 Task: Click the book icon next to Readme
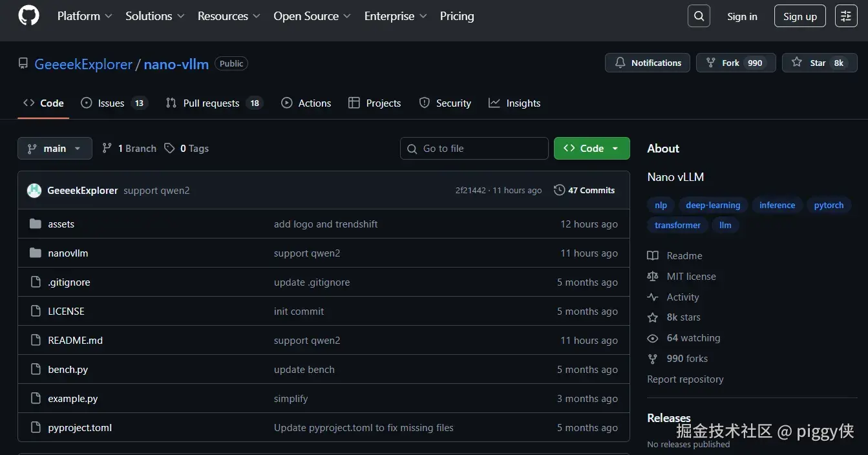(653, 256)
